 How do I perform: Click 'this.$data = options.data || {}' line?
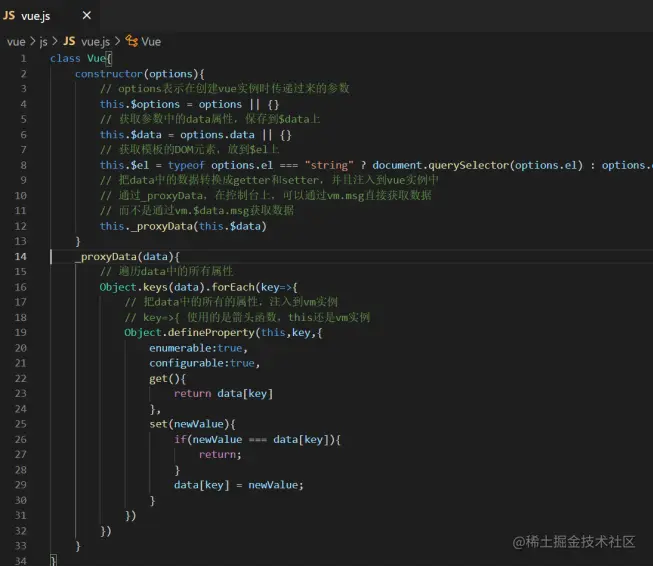(x=195, y=135)
